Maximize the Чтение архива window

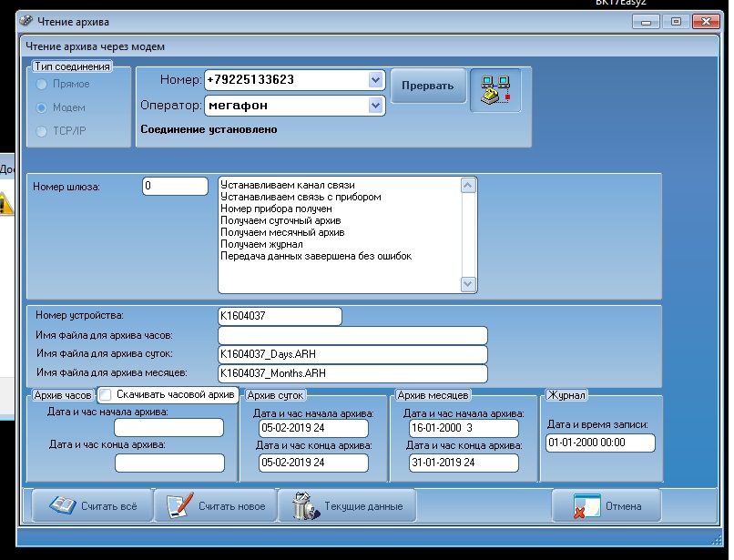676,22
